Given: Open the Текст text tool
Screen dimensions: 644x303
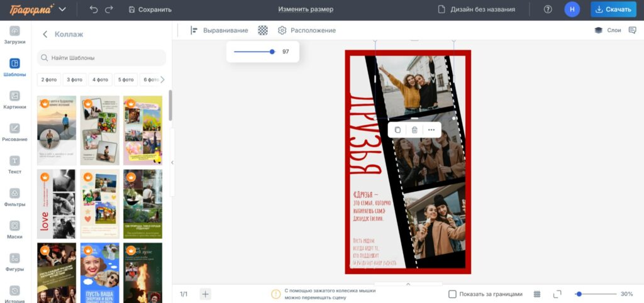Looking at the screenshot, I should (15, 165).
